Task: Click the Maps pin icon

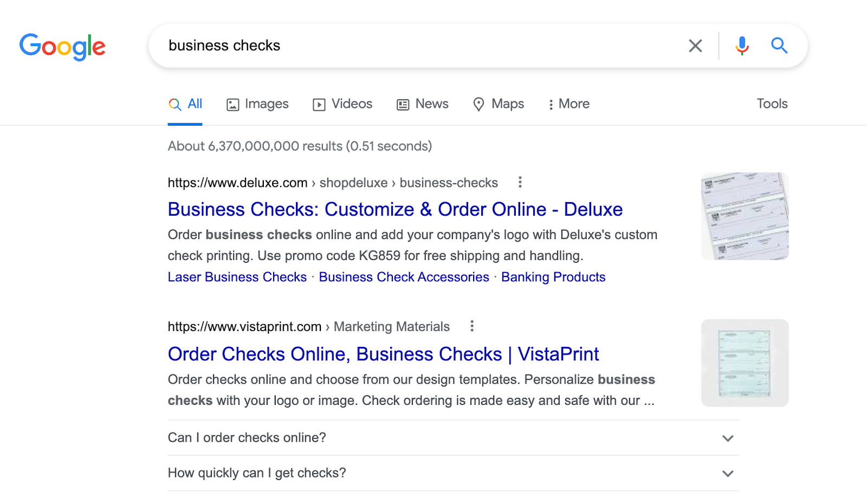Action: [480, 104]
